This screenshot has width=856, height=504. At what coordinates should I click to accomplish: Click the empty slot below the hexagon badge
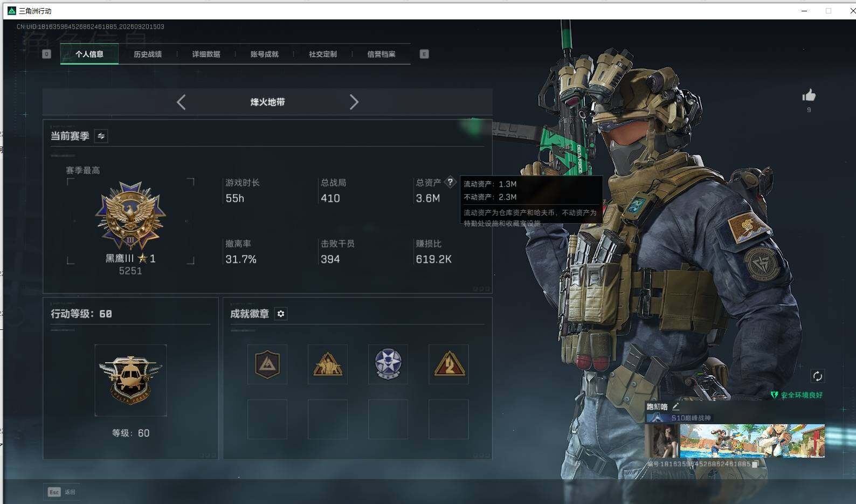click(267, 419)
